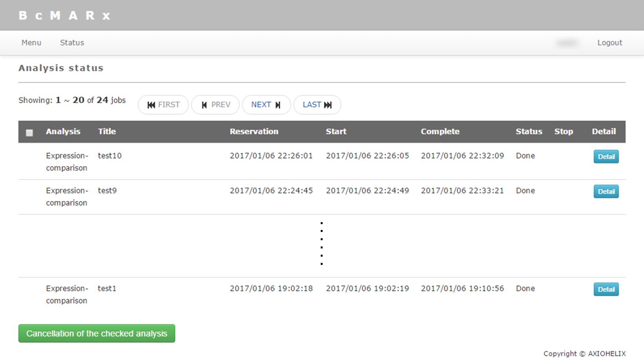The height and width of the screenshot is (364, 644).
Task: Click the blurred username in navbar
Action: coord(567,43)
